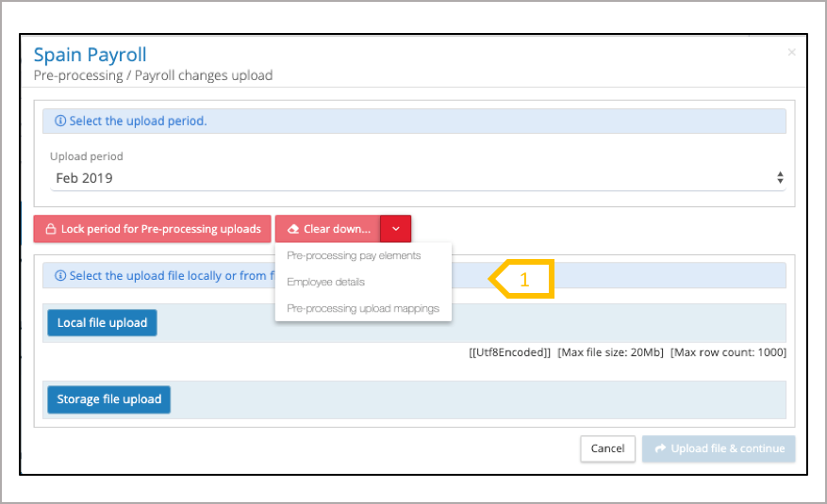The height and width of the screenshot is (504, 827).
Task: Click the Cancel button
Action: point(607,448)
